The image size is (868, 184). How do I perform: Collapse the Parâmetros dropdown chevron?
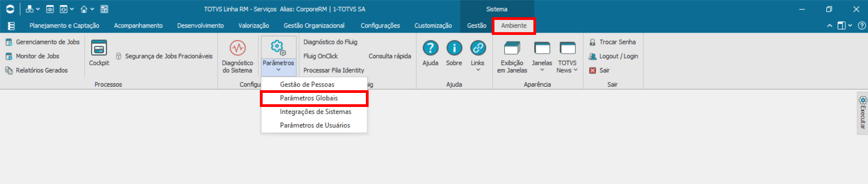278,70
